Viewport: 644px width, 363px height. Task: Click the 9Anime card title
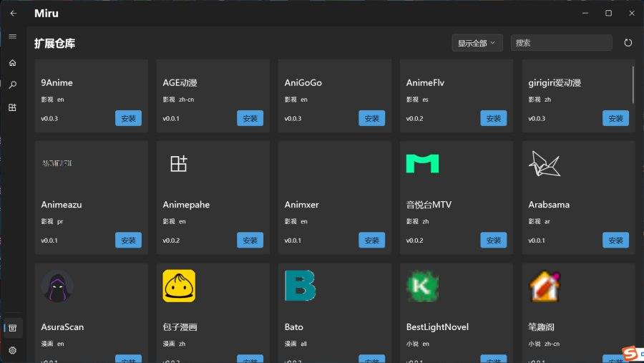tap(57, 82)
